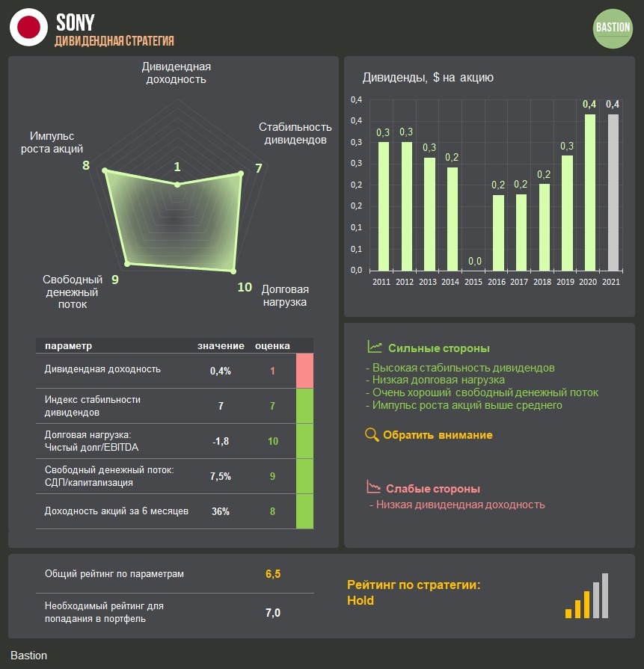The image size is (644, 669).
Task: Click the line "Низкая долговая нагрузка"
Action: (438, 380)
